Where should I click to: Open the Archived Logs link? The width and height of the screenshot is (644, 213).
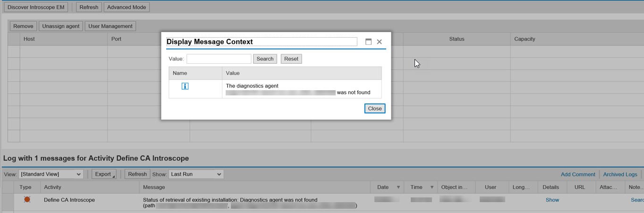tap(620, 174)
